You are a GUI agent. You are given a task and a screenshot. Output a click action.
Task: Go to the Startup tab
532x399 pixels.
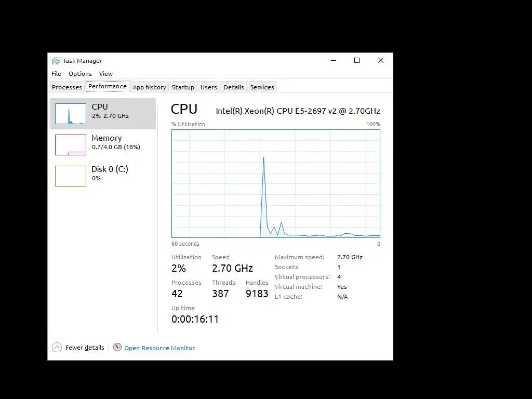coord(183,87)
